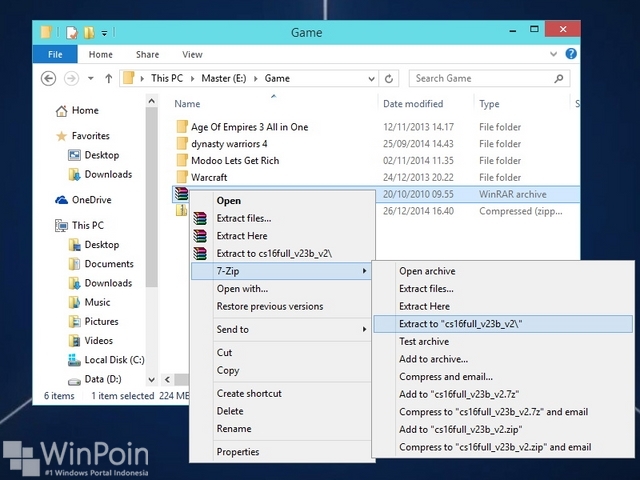Screen dimensions: 640x480
Task: Expand the ribbon with the chevron
Action: [x=553, y=54]
